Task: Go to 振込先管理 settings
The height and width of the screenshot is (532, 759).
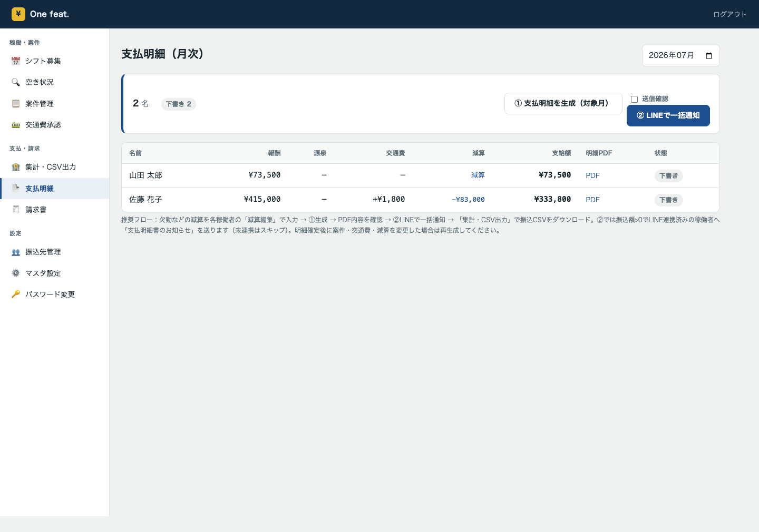Action: click(55, 252)
